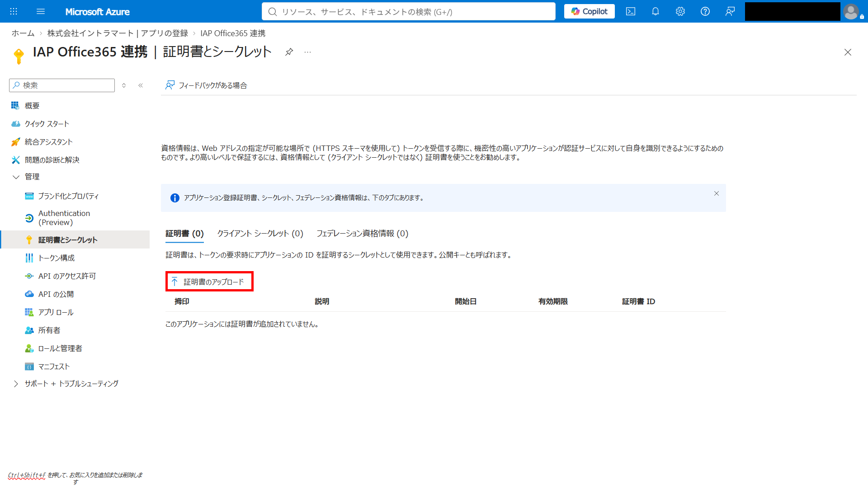868x488 pixels.
Task: Open the help question mark icon
Action: pyautogui.click(x=705, y=11)
